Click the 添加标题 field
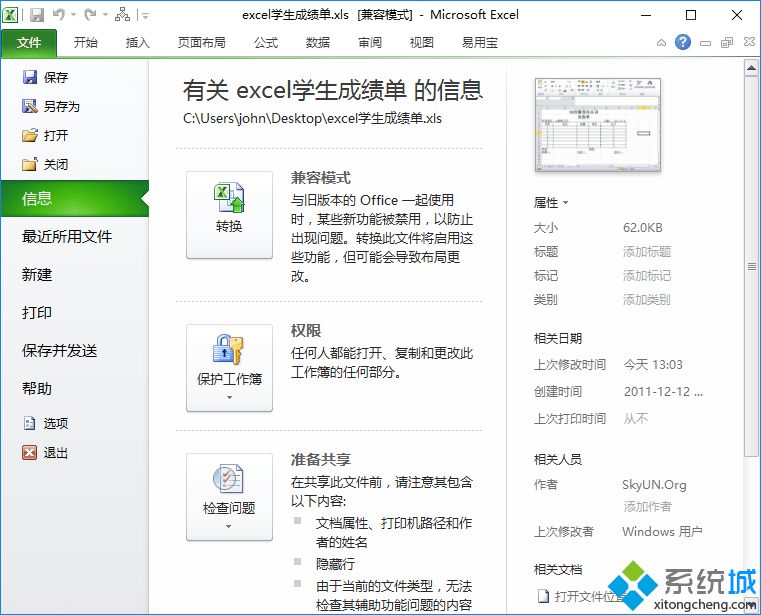The image size is (761, 615). click(647, 251)
